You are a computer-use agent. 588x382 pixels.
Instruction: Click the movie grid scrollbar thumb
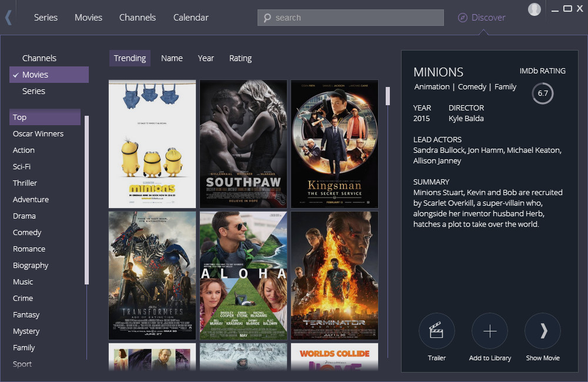pyautogui.click(x=387, y=96)
